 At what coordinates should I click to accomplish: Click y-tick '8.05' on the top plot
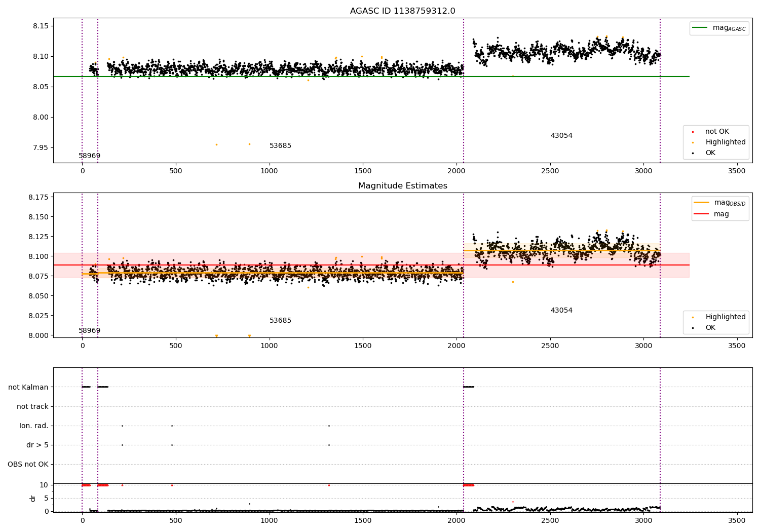(41, 87)
